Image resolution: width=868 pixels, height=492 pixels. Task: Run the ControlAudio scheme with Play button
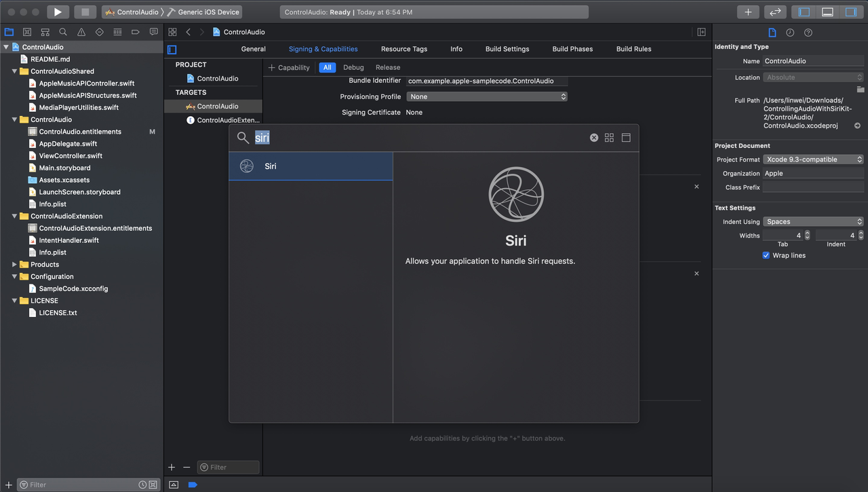58,12
